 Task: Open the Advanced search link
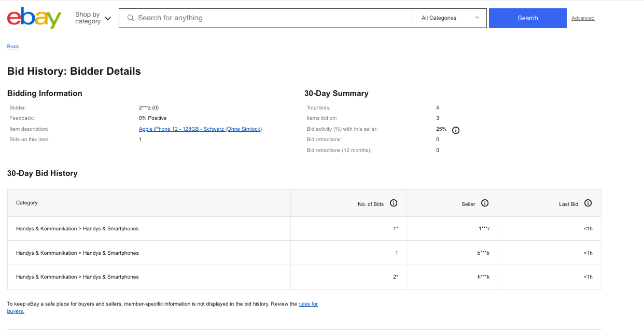(x=583, y=18)
